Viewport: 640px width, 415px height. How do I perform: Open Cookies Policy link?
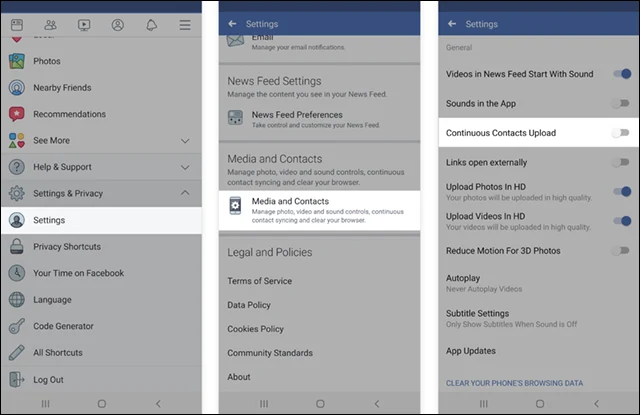[x=256, y=329]
